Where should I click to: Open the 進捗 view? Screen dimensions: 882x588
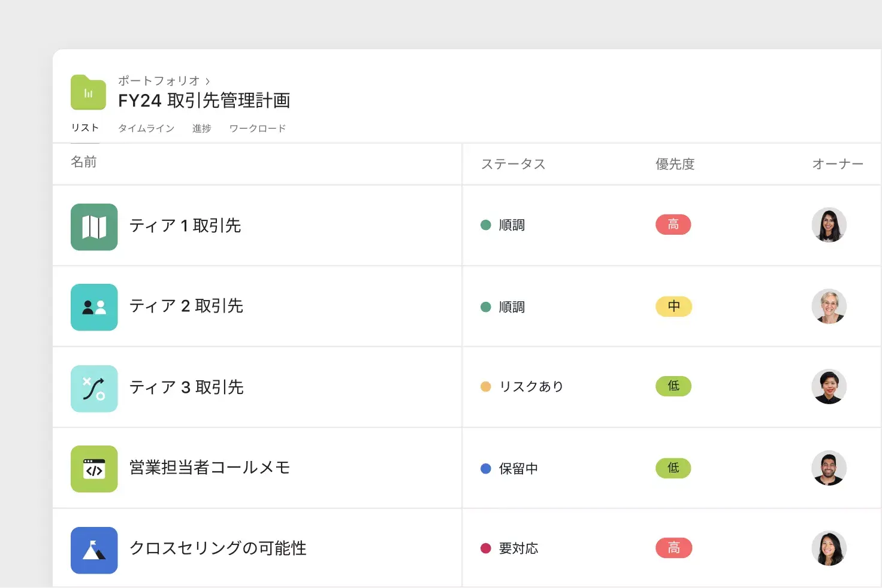[201, 128]
